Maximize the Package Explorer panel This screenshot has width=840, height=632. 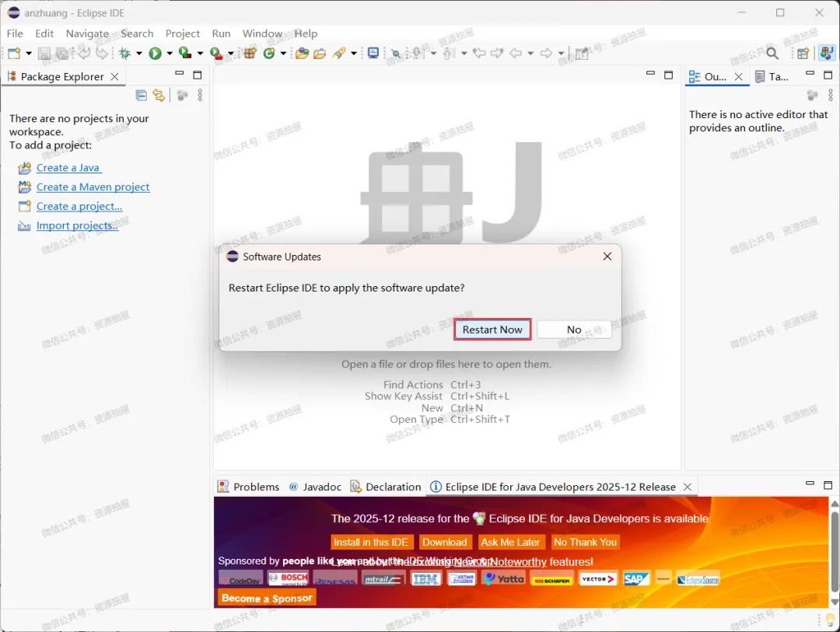[197, 75]
